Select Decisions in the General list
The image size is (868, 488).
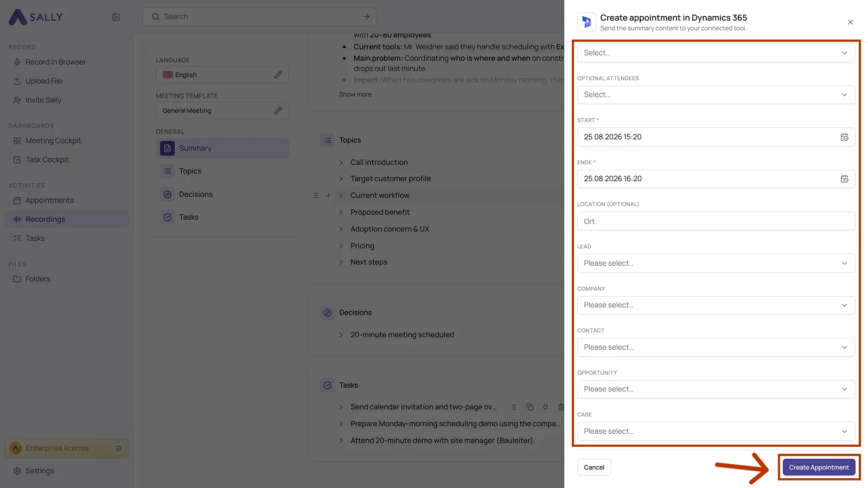222,195
